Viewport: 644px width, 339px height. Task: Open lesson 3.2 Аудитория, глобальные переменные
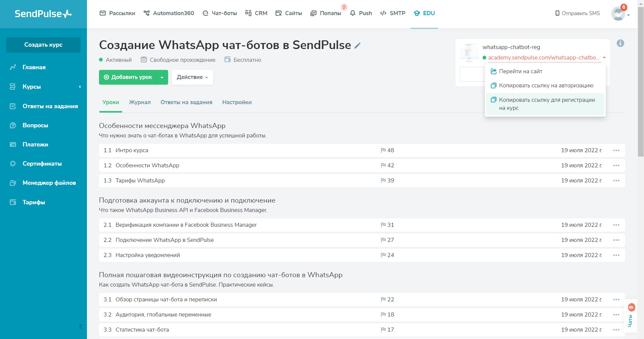(x=362, y=314)
